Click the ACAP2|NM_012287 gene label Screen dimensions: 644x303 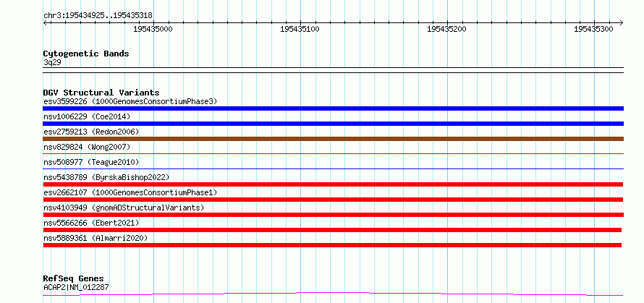[76, 287]
